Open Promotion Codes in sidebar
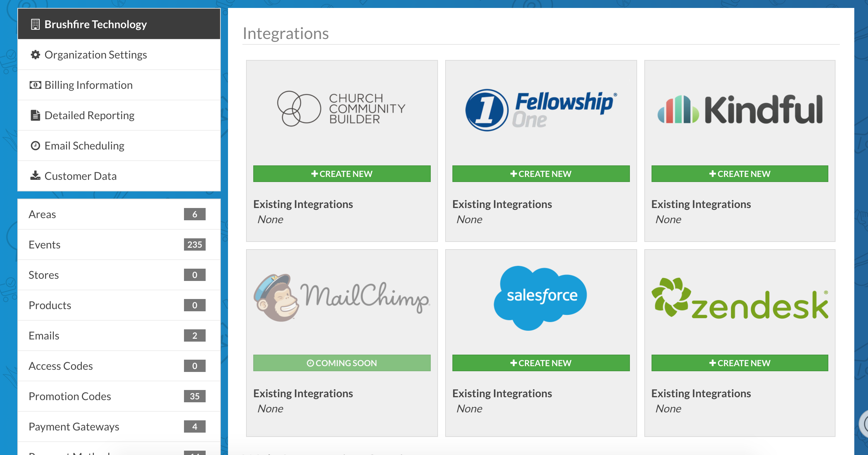The image size is (868, 455). (70, 396)
